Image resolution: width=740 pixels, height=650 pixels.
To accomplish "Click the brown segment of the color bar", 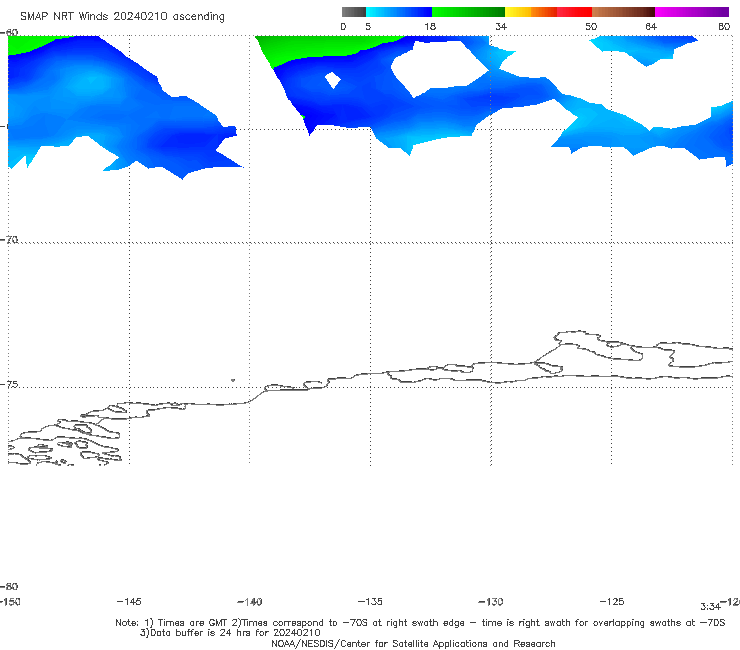I will (x=623, y=12).
